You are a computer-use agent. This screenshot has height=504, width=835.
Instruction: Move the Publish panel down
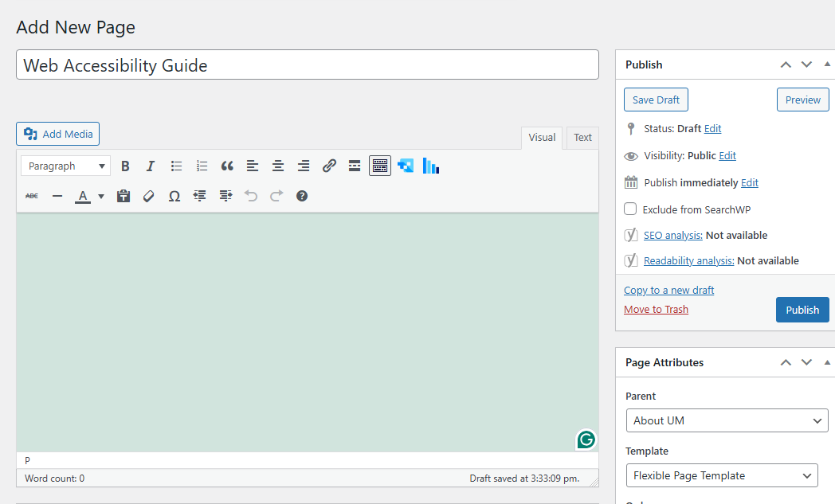click(807, 64)
